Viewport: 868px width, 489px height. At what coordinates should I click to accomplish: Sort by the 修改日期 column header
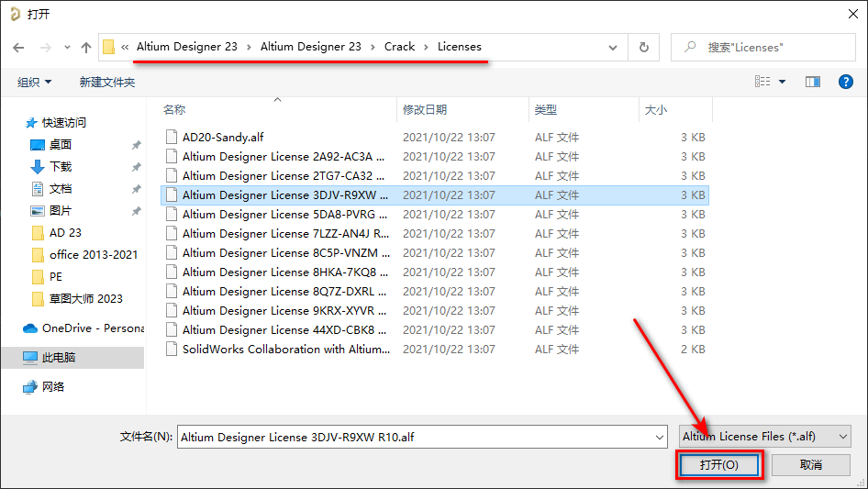[x=425, y=110]
